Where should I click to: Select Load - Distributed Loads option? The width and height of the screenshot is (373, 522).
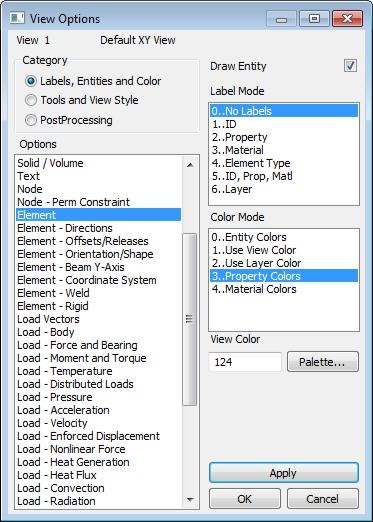99,384
